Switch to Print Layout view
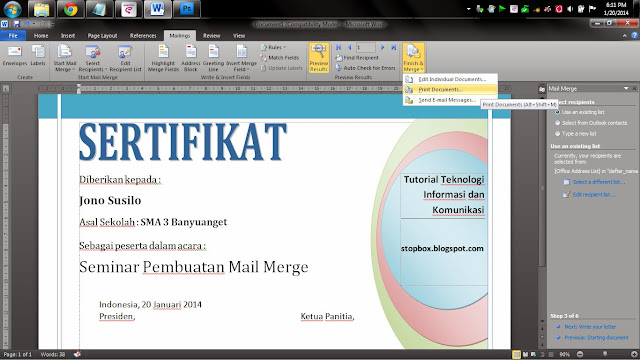Image resolution: width=640 pixels, height=360 pixels. [x=516, y=354]
